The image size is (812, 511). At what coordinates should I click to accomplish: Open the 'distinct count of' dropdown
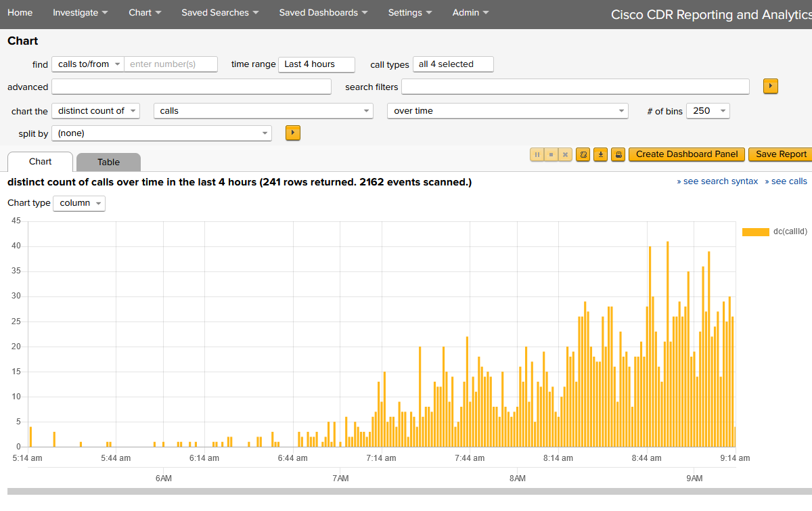coord(95,110)
